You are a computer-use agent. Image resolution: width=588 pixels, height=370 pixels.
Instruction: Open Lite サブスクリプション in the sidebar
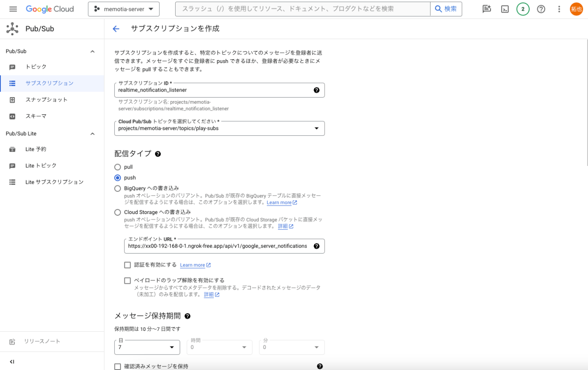[x=54, y=182]
